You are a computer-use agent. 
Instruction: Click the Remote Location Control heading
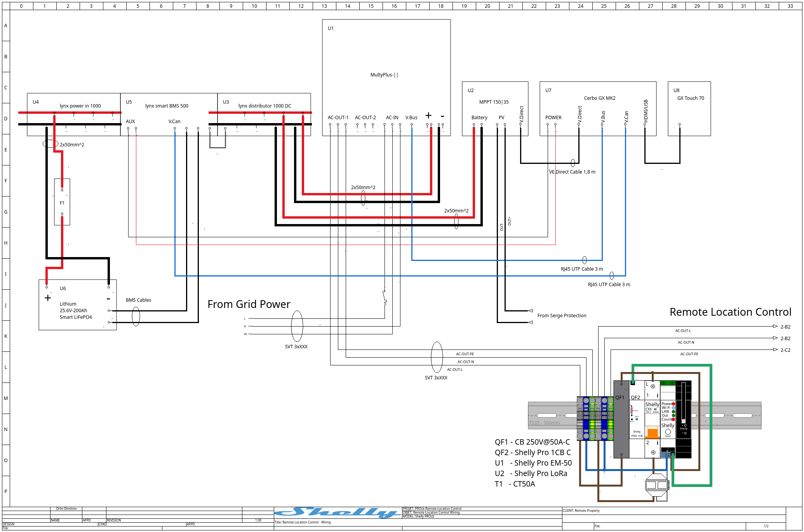tap(730, 312)
